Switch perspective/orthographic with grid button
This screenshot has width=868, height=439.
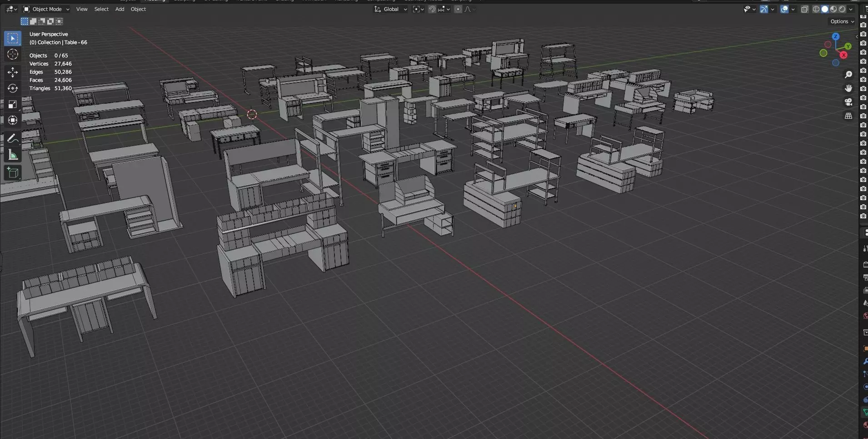coord(848,116)
